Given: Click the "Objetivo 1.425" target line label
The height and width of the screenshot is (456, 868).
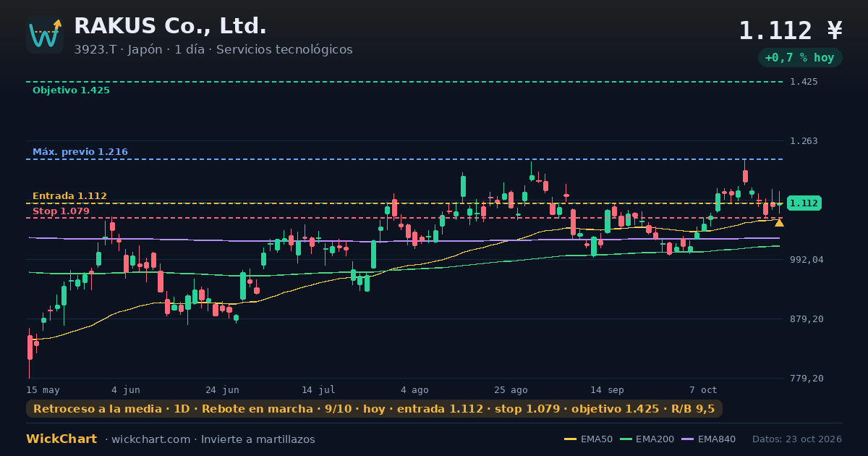Looking at the screenshot, I should [x=71, y=90].
